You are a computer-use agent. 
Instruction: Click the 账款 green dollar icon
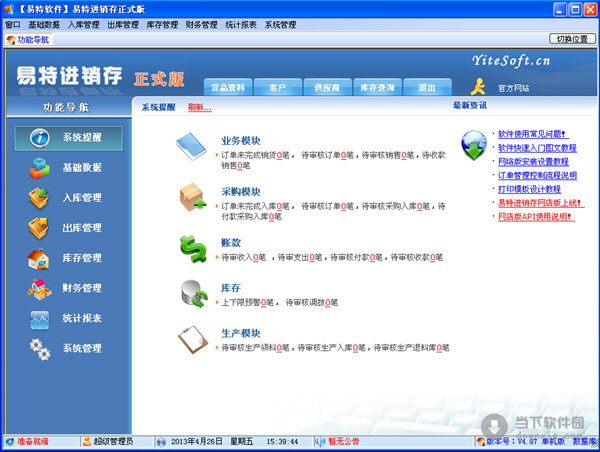(x=193, y=249)
